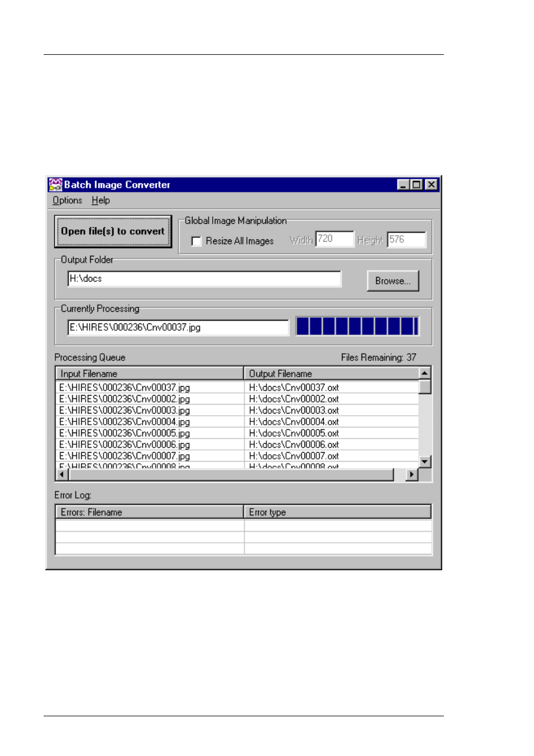
Task: Click output cell H:\docs\Cnv00004.oxt
Action: click(x=331, y=422)
